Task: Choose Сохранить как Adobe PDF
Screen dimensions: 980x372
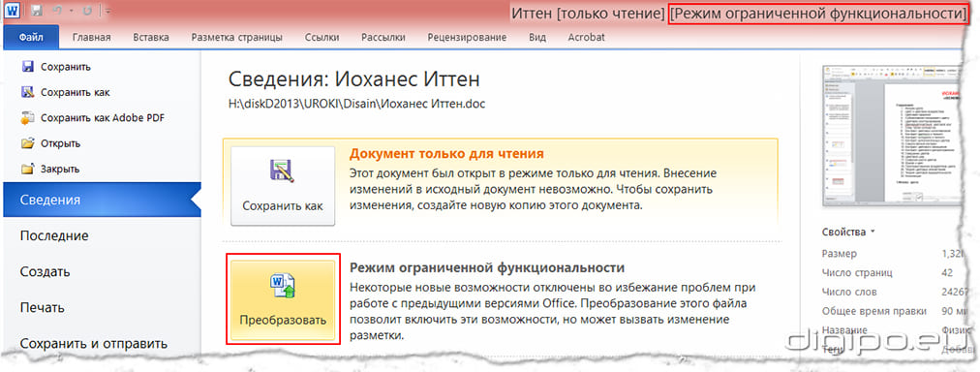Action: coord(103,118)
